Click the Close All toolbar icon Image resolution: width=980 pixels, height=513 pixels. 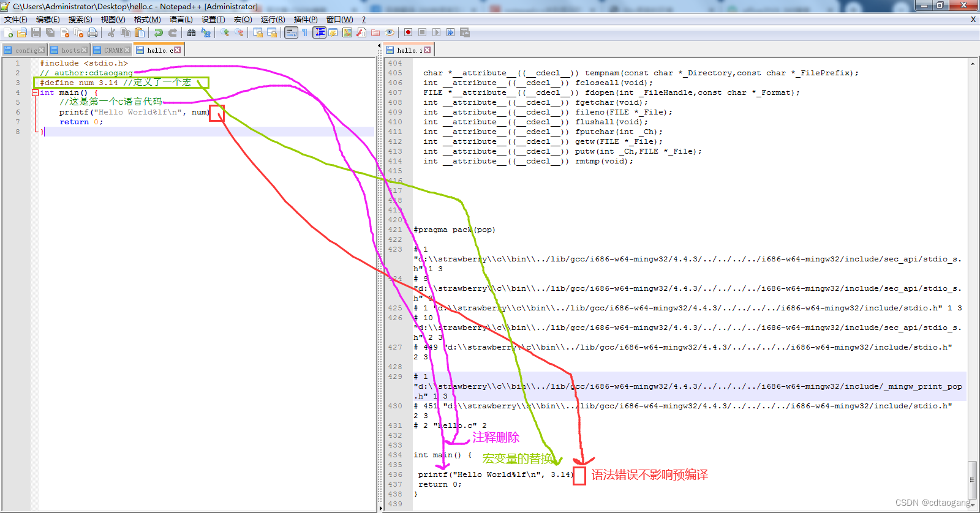pos(78,32)
